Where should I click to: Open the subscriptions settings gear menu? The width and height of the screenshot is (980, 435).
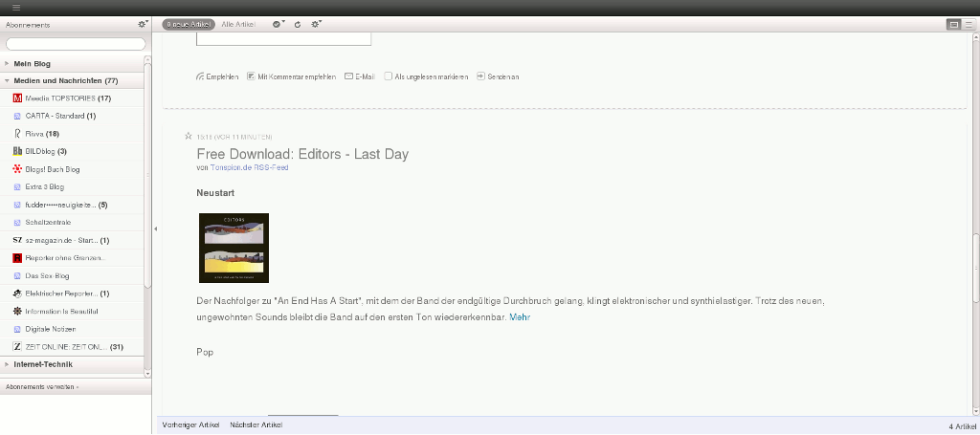(143, 24)
